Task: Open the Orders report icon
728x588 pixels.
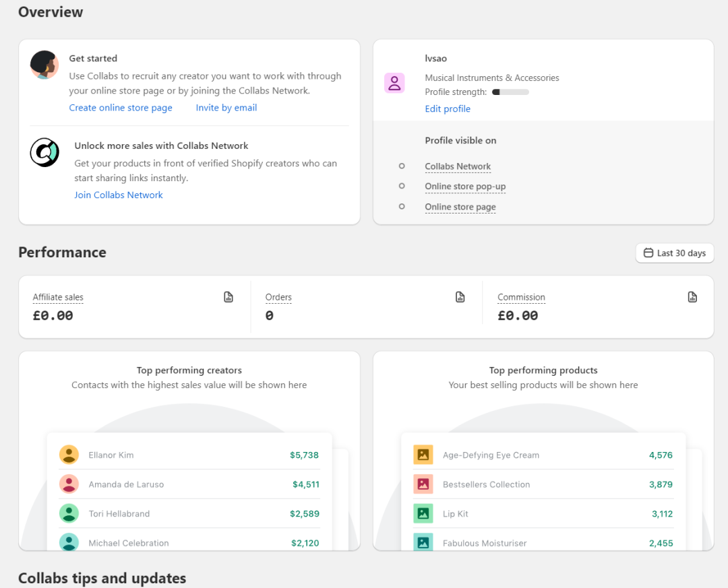Action: [x=460, y=297]
